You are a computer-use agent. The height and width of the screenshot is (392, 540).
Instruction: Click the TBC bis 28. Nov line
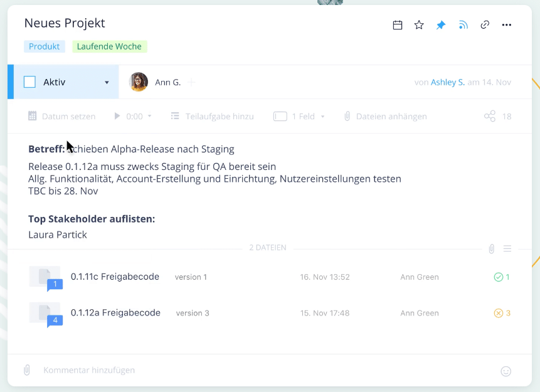tap(63, 191)
